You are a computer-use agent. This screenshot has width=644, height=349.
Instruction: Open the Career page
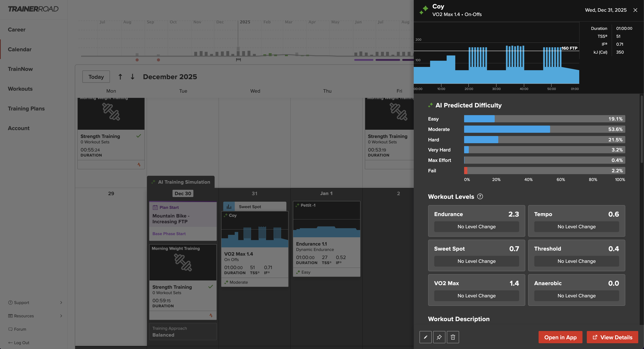click(17, 30)
